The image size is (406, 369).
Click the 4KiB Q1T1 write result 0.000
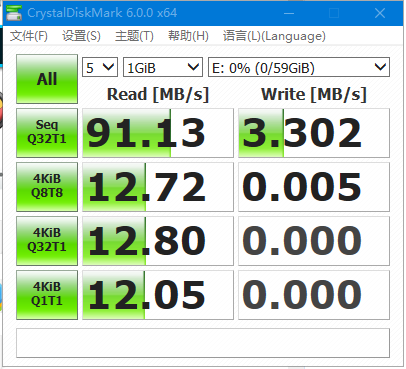[x=314, y=295]
